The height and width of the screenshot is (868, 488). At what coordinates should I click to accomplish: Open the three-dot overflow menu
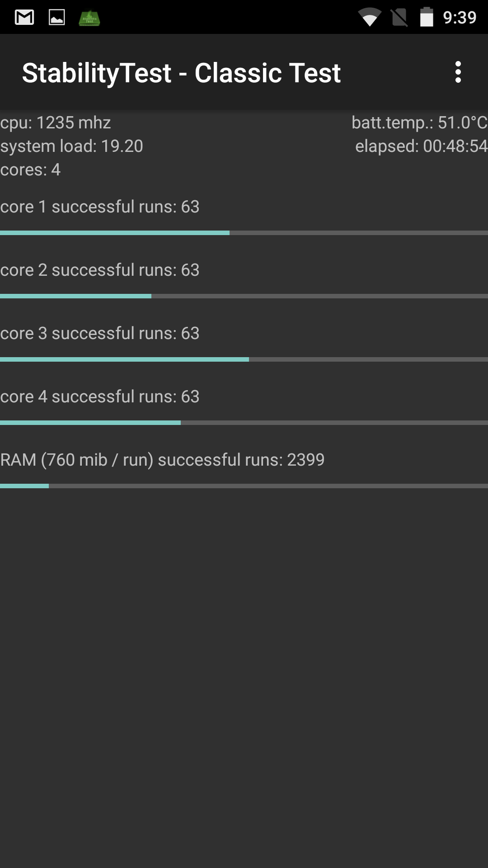coord(458,72)
